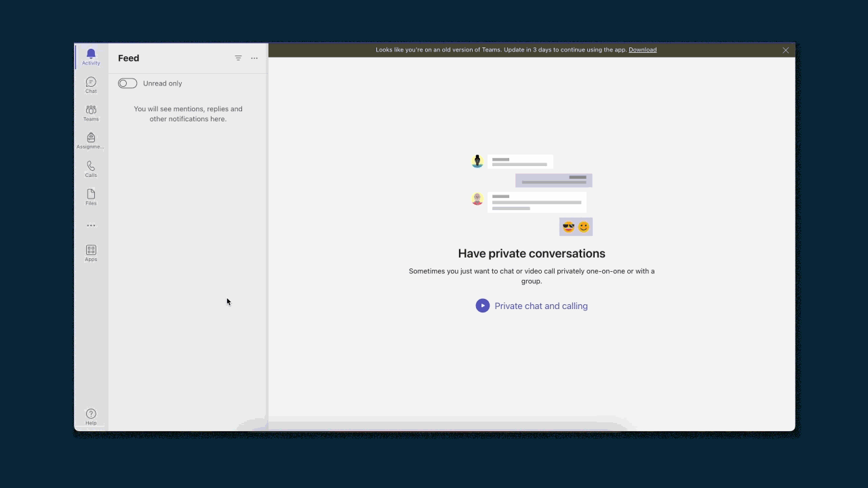Play the Private chat and calling video
868x488 pixels.
click(483, 306)
